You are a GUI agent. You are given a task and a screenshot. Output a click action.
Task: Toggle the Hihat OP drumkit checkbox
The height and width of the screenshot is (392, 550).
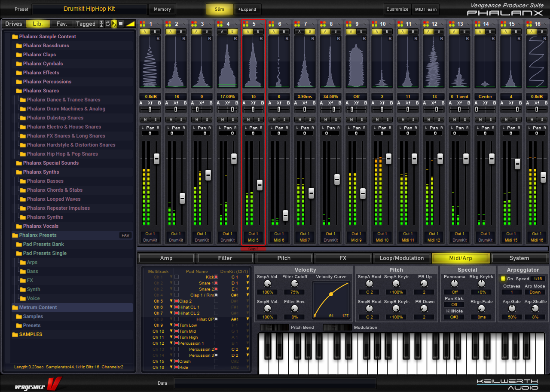click(216, 319)
